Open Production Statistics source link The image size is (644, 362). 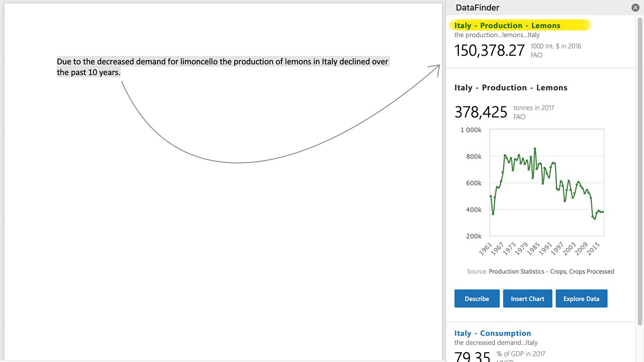coord(551,271)
